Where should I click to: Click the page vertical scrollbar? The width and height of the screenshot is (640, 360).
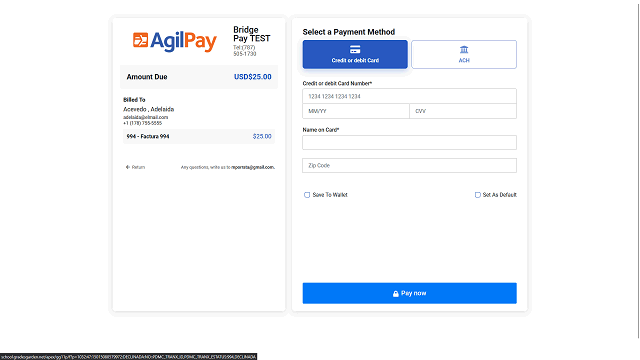click(x=638, y=171)
